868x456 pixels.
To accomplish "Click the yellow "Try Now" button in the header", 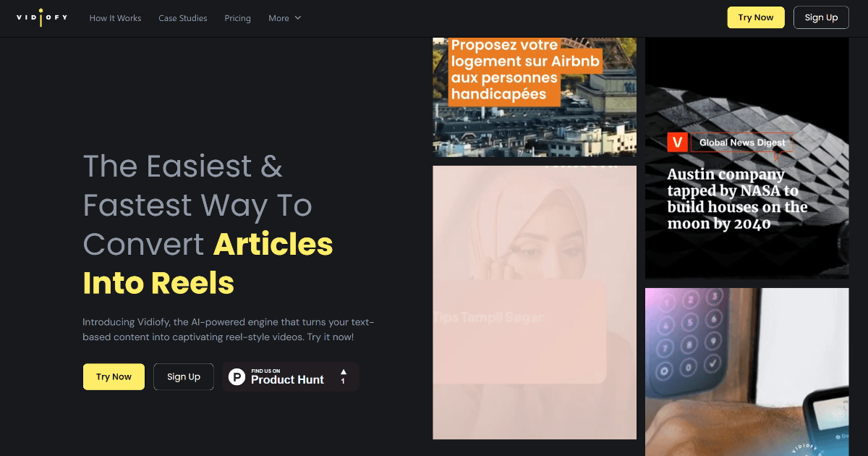I will (x=755, y=17).
